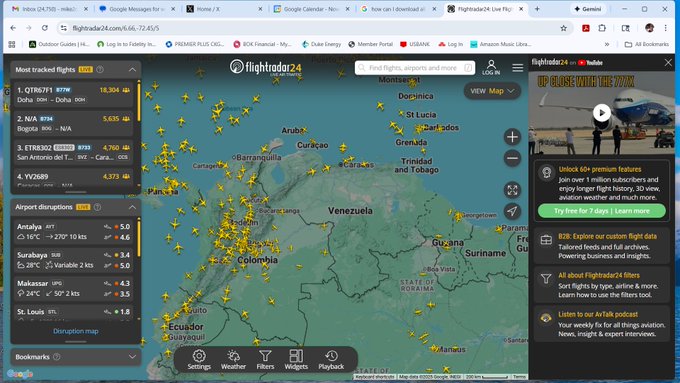The image size is (680, 383).
Task: Open the Gemini button in Chrome
Action: [588, 9]
